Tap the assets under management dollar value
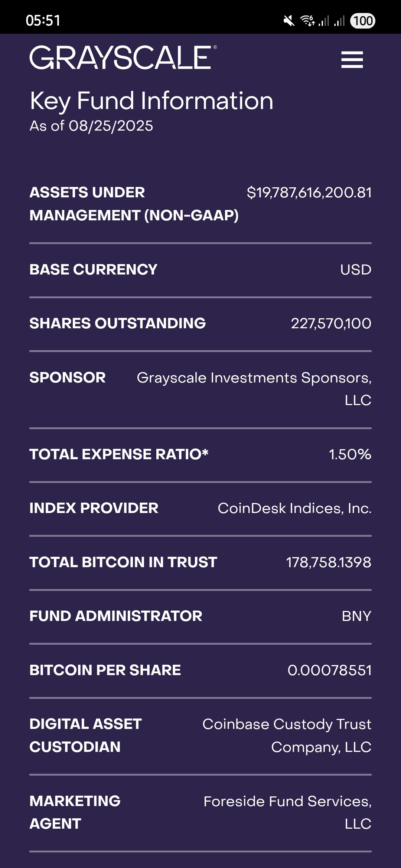 click(x=309, y=193)
